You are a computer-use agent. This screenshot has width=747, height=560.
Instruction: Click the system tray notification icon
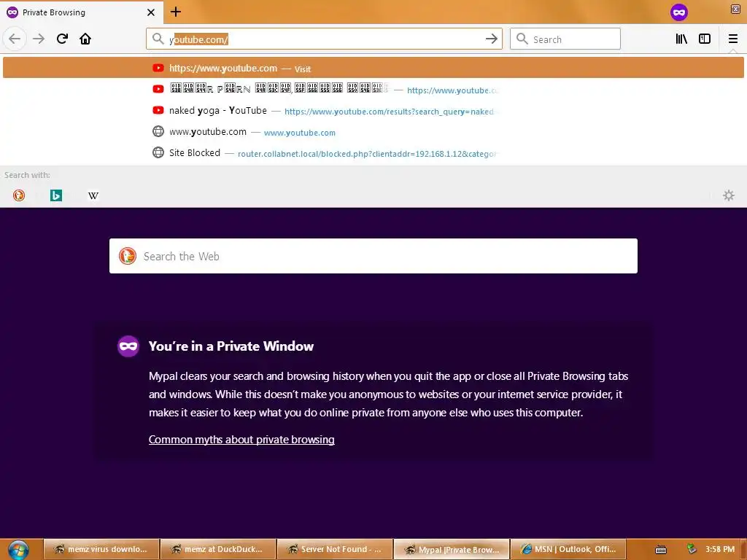point(692,549)
